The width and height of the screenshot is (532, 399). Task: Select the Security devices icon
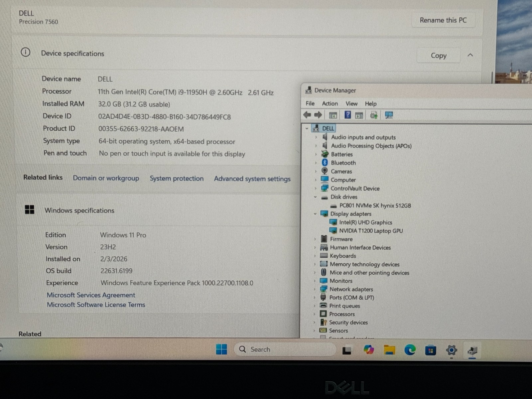click(x=324, y=322)
